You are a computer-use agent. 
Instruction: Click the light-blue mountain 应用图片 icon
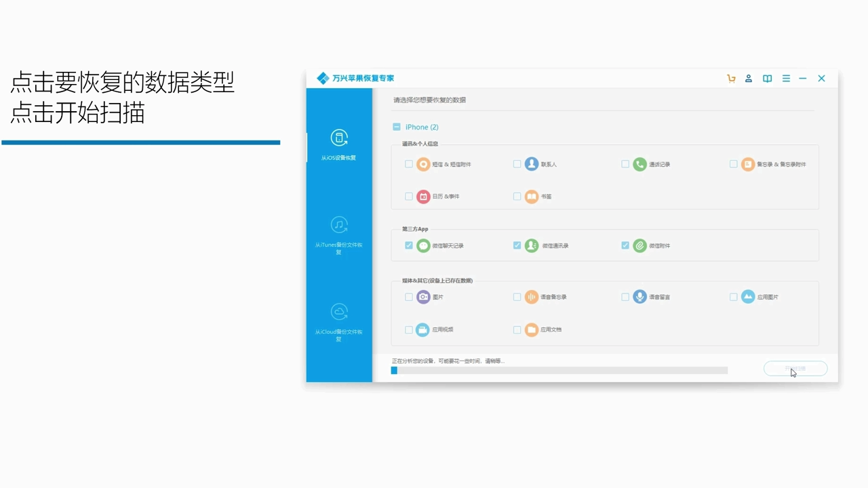[x=748, y=297]
